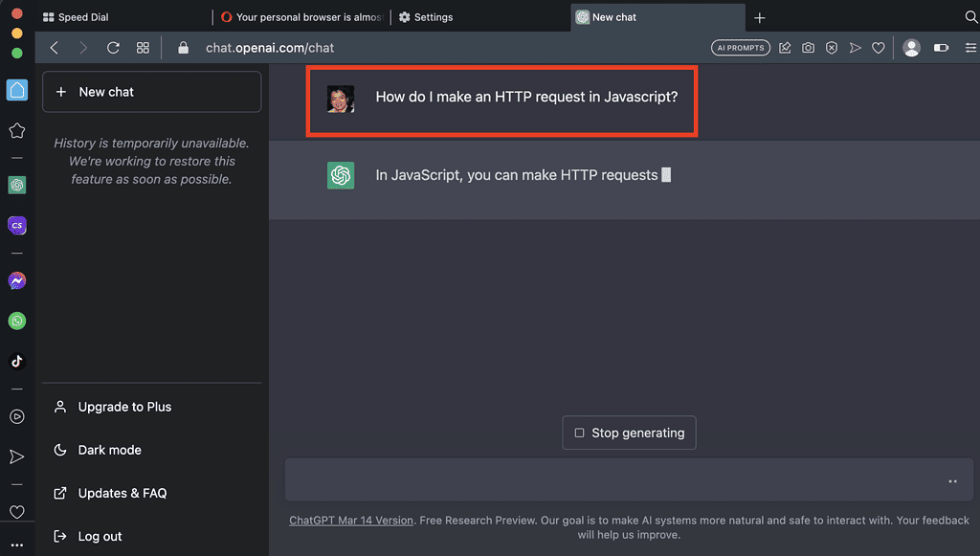Open the bookmarks star in the sidebar
Image resolution: width=980 pixels, height=556 pixels.
pos(17,130)
